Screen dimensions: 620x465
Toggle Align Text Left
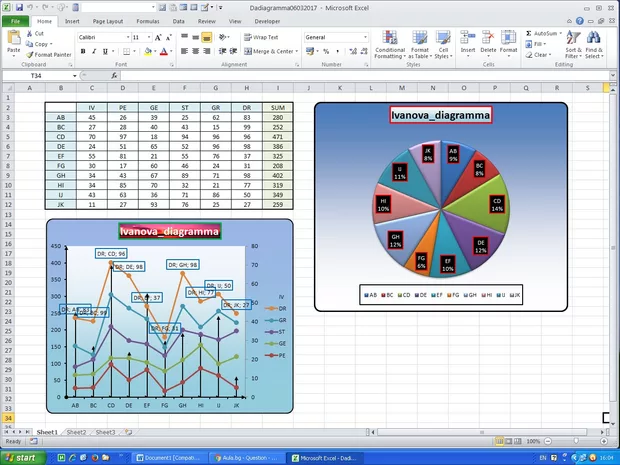click(x=184, y=51)
